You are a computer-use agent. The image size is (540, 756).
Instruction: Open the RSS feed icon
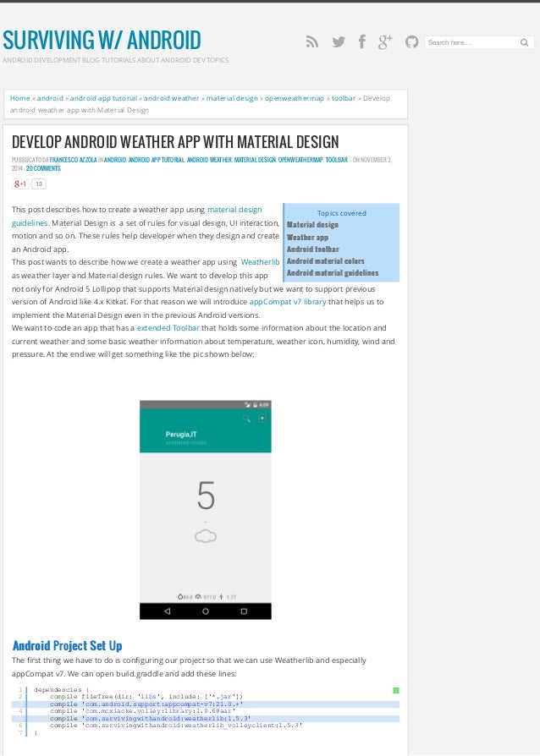tap(312, 42)
